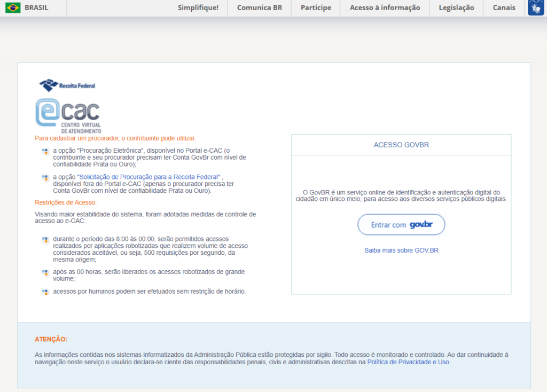Open the Legislação menu item
547x392 pixels.
456,7
